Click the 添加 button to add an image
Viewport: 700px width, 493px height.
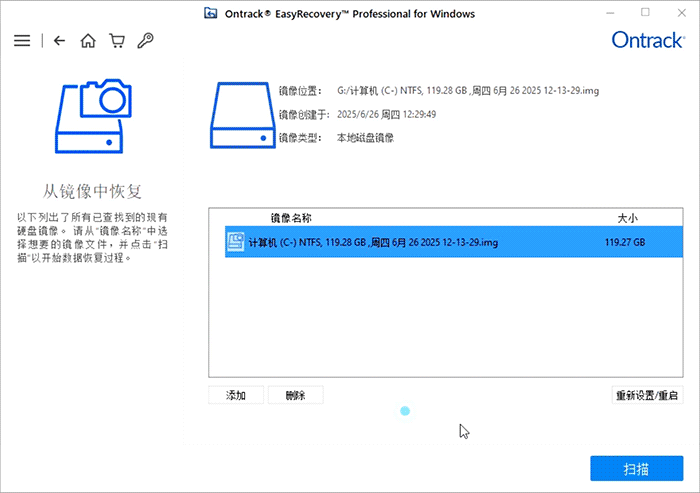tap(236, 395)
